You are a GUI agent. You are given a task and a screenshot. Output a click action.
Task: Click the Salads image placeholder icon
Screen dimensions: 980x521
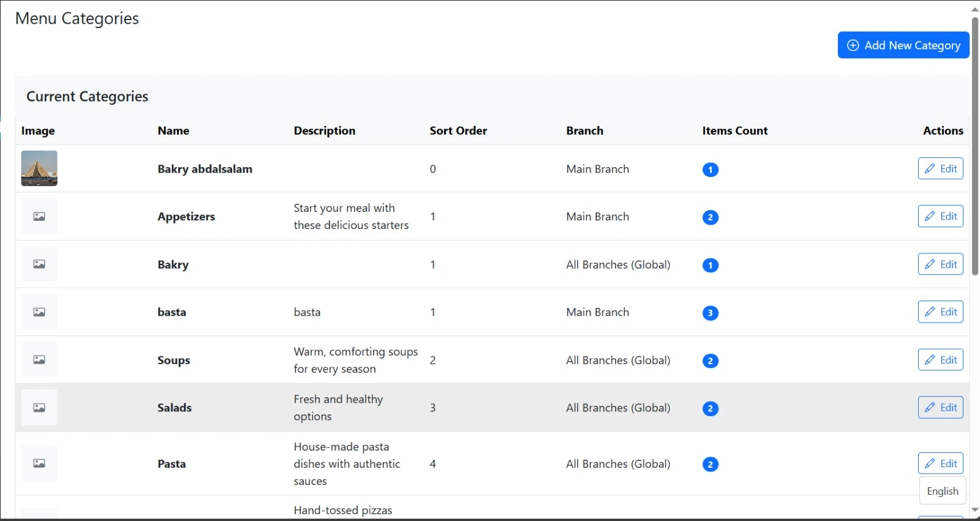click(x=39, y=407)
